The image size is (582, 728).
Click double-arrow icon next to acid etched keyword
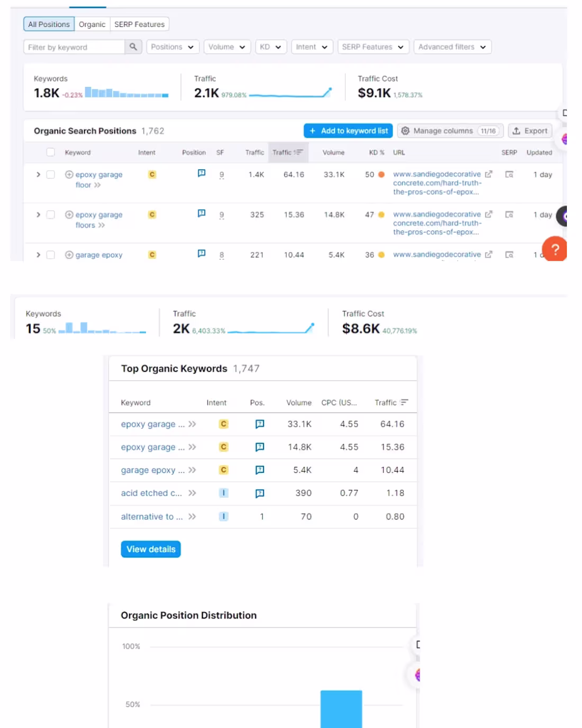coord(192,493)
